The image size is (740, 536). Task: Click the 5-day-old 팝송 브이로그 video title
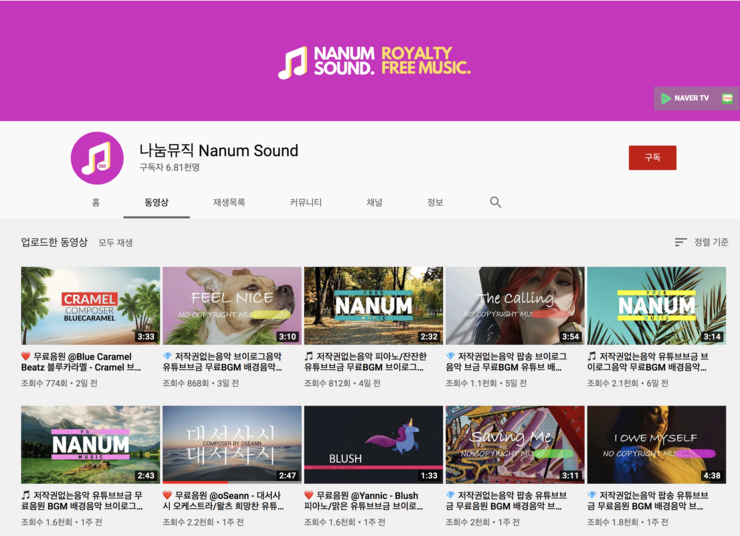[506, 362]
